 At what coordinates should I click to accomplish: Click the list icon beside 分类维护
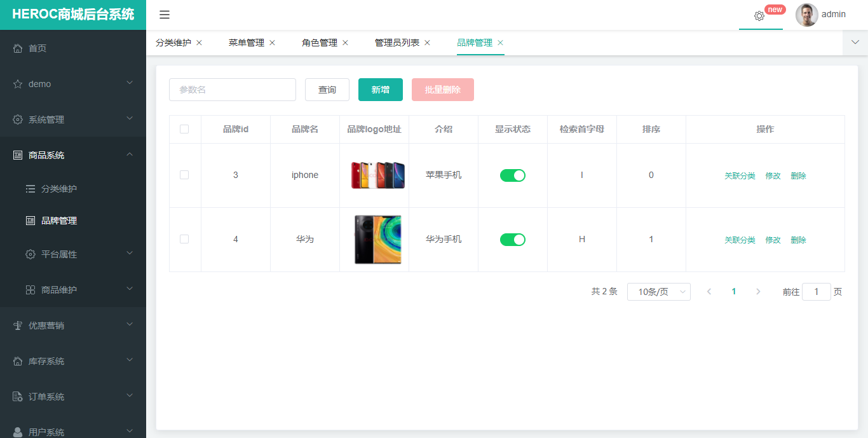(x=31, y=189)
